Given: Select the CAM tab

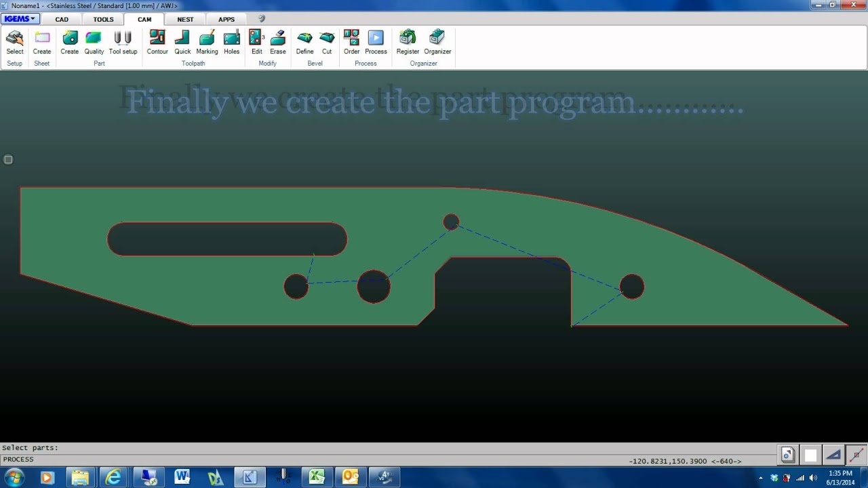Looking at the screenshot, I should click(144, 20).
